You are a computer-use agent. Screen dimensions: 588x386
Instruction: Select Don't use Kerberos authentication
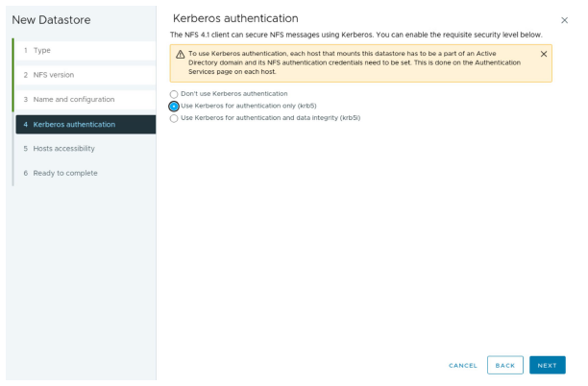tap(174, 93)
